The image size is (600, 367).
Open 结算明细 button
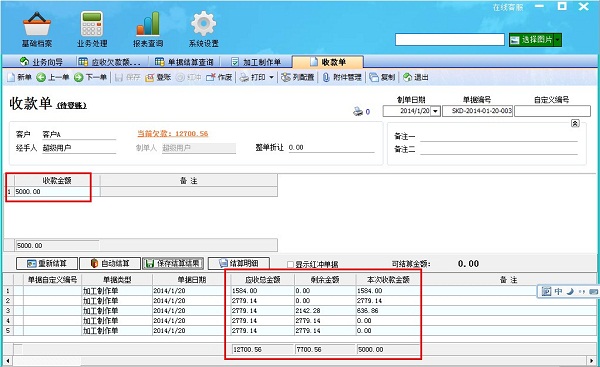(239, 263)
